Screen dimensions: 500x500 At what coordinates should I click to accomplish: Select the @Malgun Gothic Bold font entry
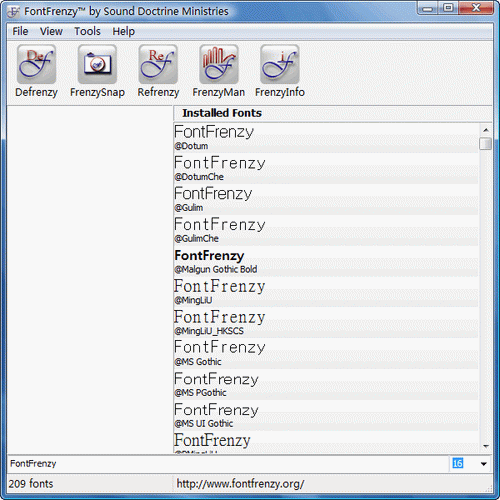pos(326,261)
